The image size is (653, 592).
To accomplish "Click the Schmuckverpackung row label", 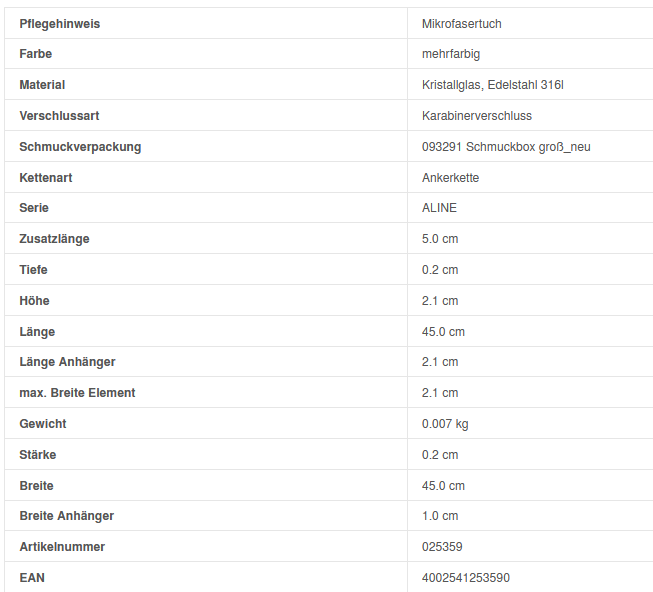I will [80, 147].
